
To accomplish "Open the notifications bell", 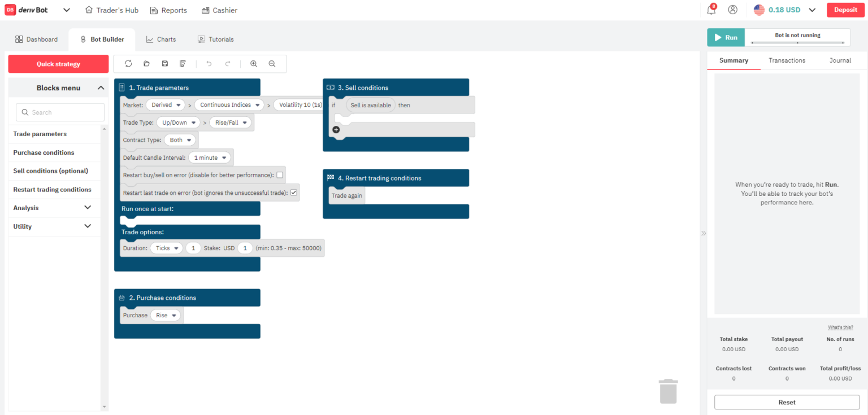I will pyautogui.click(x=711, y=10).
